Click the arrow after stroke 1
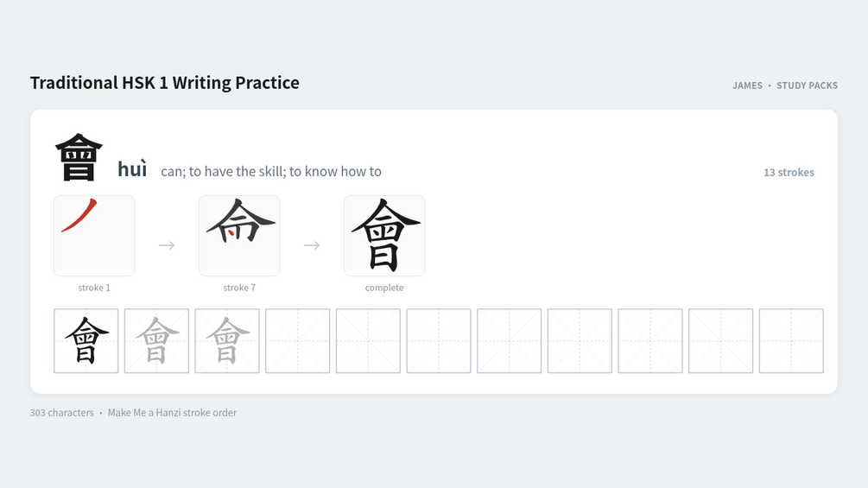Screen dimensions: 868x488 pyautogui.click(x=167, y=245)
